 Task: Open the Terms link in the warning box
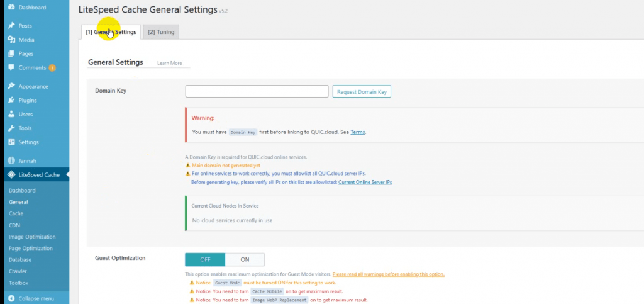pos(357,132)
